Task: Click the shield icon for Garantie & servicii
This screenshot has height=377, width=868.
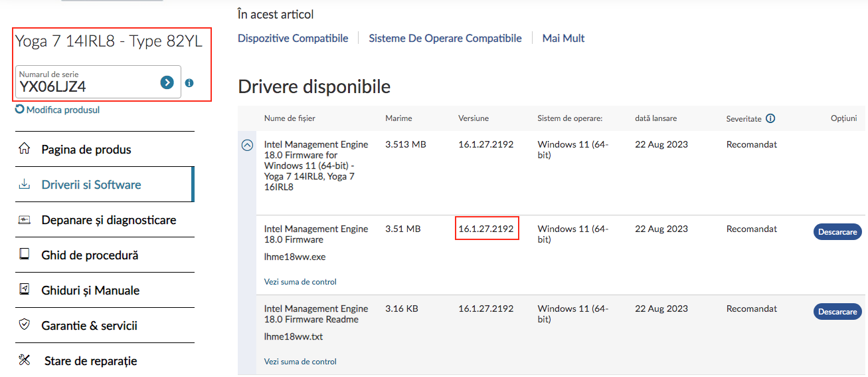Action: 25,325
